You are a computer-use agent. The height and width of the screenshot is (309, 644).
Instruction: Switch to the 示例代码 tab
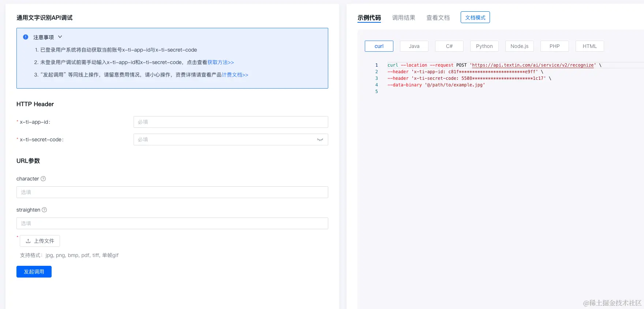pos(369,18)
